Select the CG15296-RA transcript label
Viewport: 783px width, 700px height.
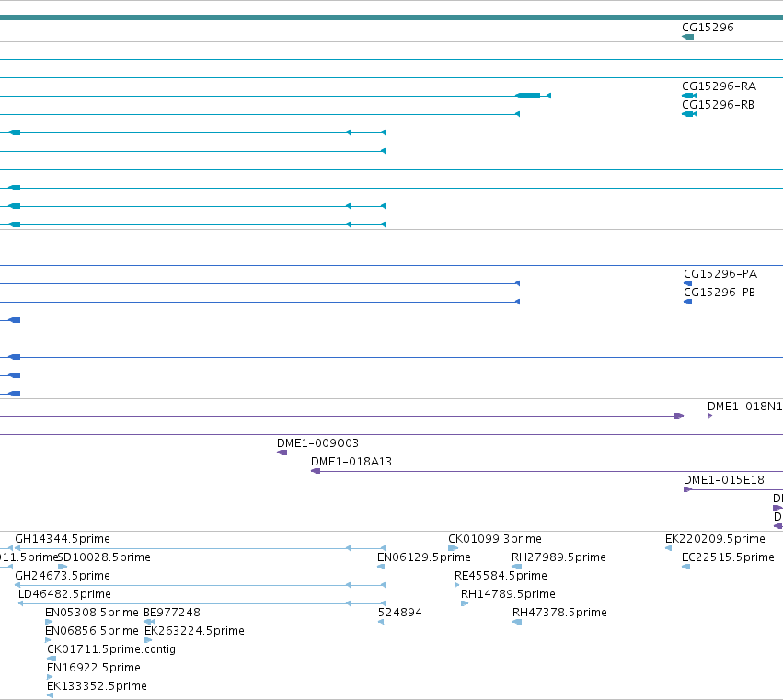point(720,86)
